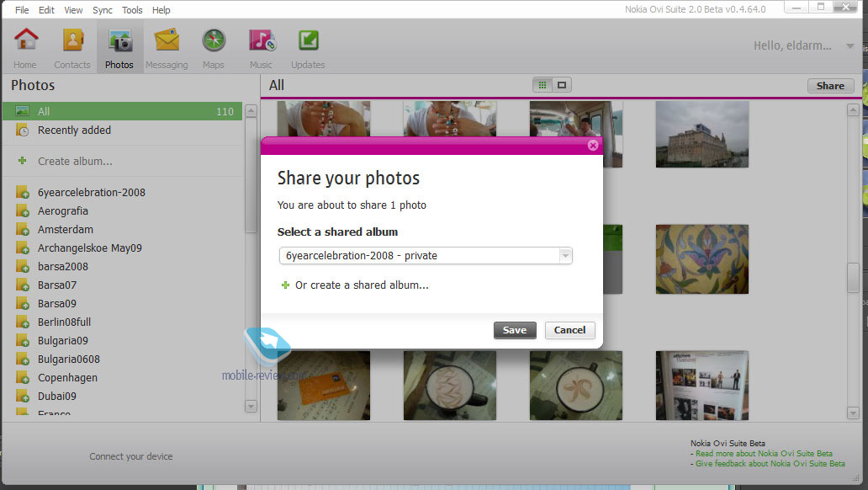Select the All photos list item

(122, 111)
